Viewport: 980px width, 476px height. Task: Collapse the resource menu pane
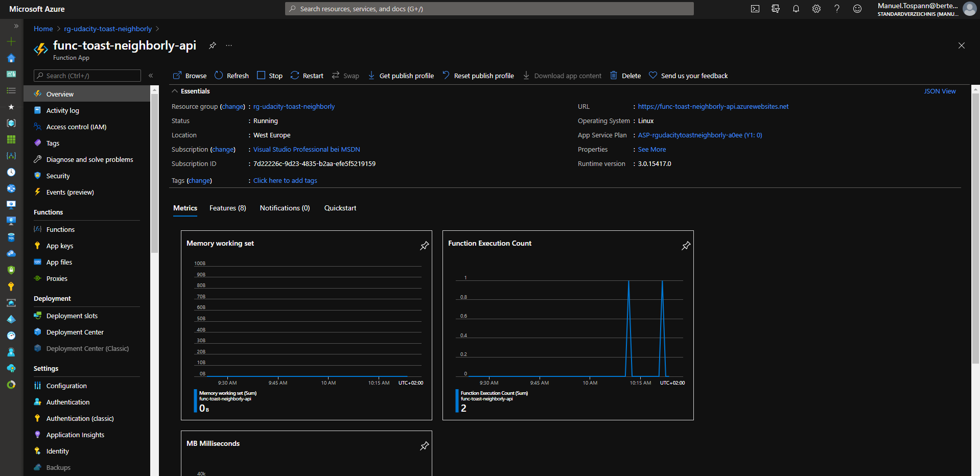point(151,76)
